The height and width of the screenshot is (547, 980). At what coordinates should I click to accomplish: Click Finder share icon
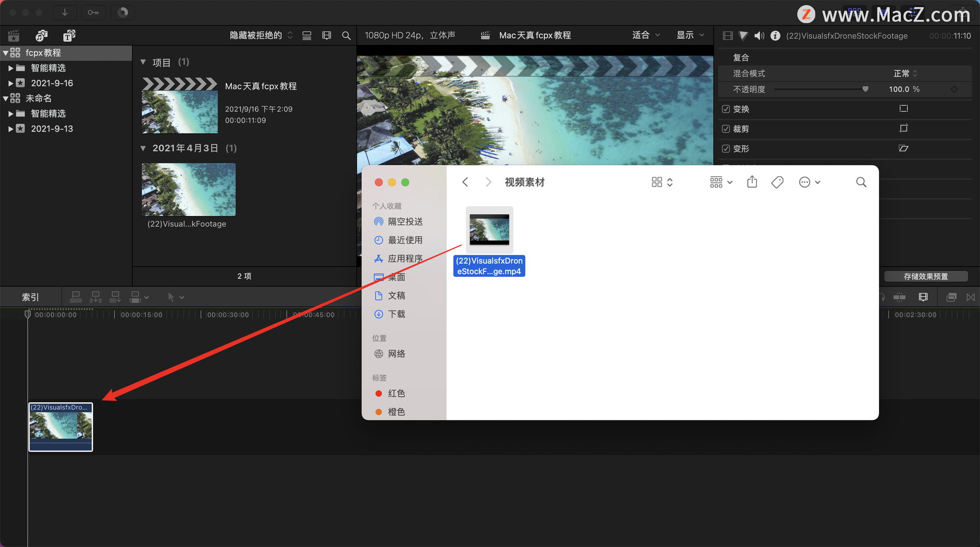tap(752, 182)
